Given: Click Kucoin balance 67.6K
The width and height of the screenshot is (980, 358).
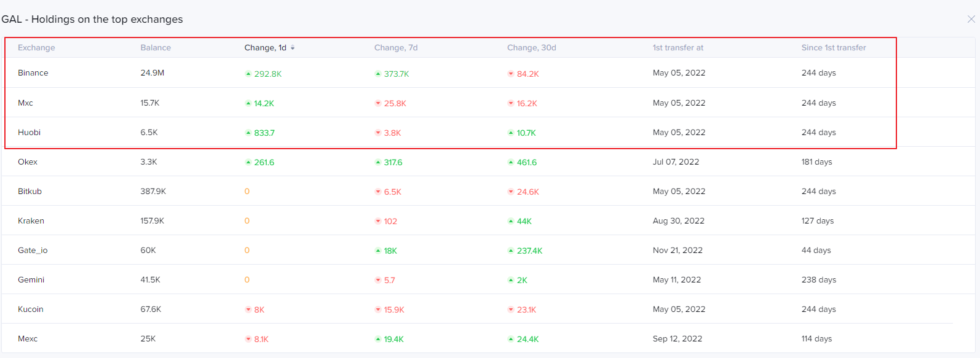Looking at the screenshot, I should click(x=151, y=309).
